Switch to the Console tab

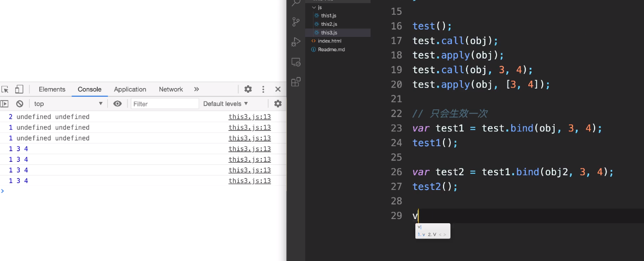[x=89, y=89]
